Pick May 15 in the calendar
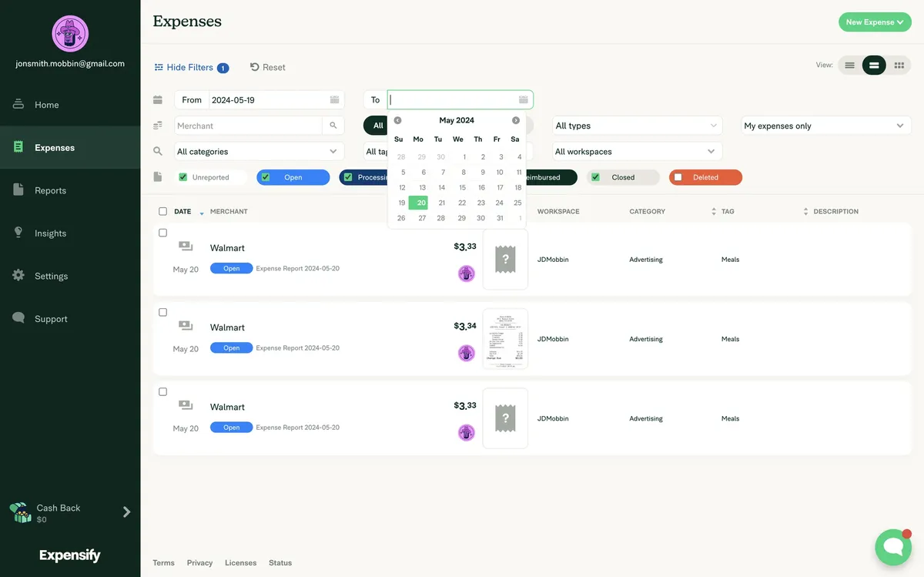 click(x=462, y=188)
